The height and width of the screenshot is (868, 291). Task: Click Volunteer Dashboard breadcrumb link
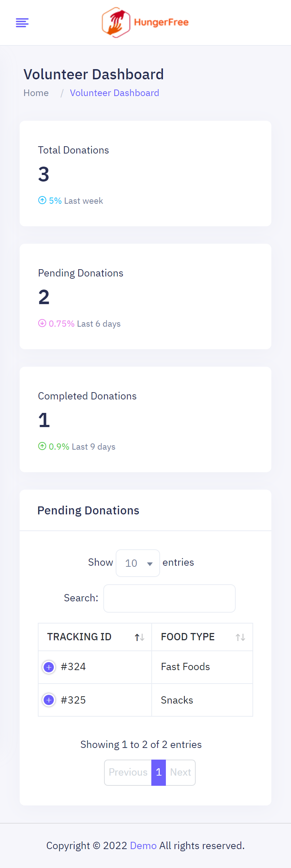[114, 93]
